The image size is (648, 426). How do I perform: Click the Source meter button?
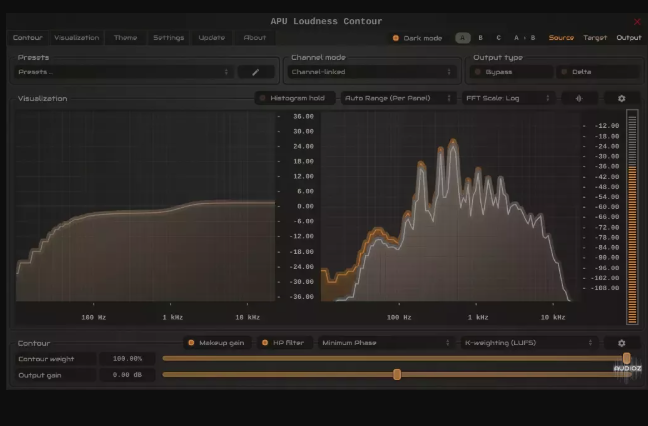pos(561,38)
